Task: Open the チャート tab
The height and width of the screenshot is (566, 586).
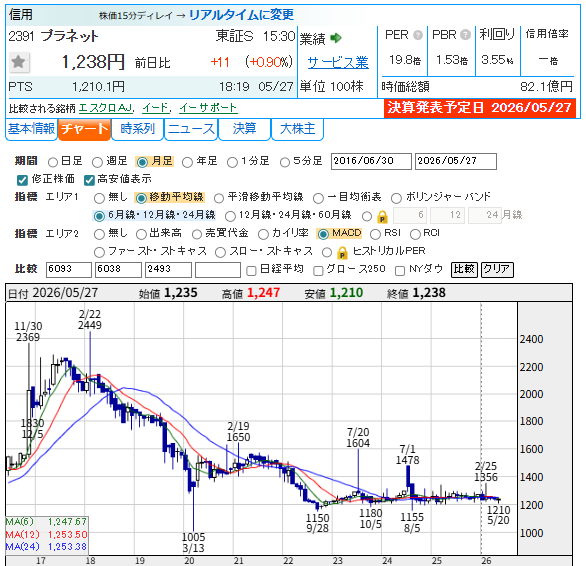Action: (84, 129)
